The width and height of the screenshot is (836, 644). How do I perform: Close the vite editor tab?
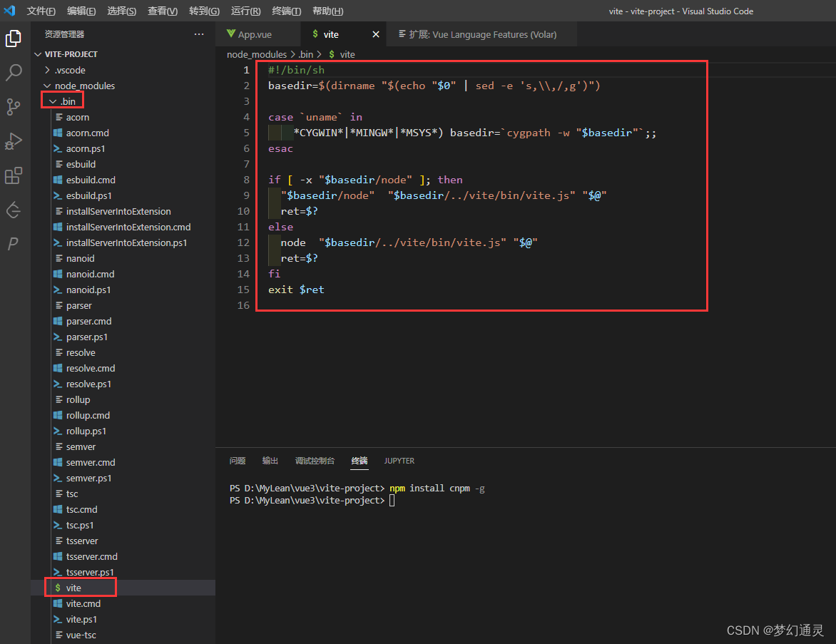pyautogui.click(x=376, y=34)
